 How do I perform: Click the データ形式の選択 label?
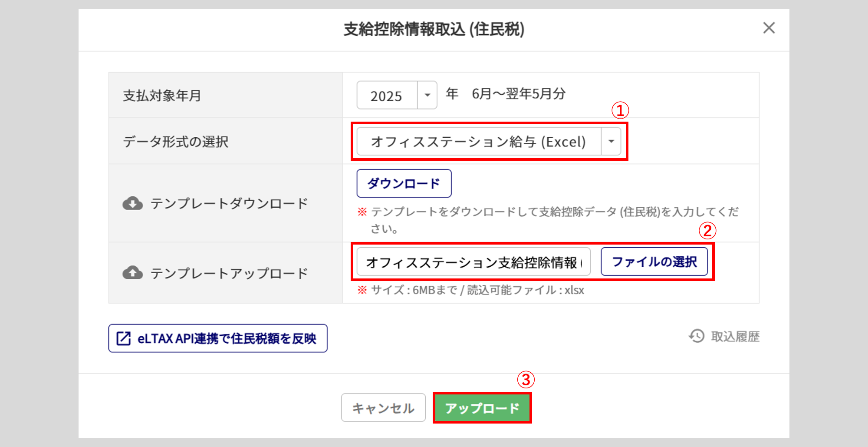[x=175, y=142]
